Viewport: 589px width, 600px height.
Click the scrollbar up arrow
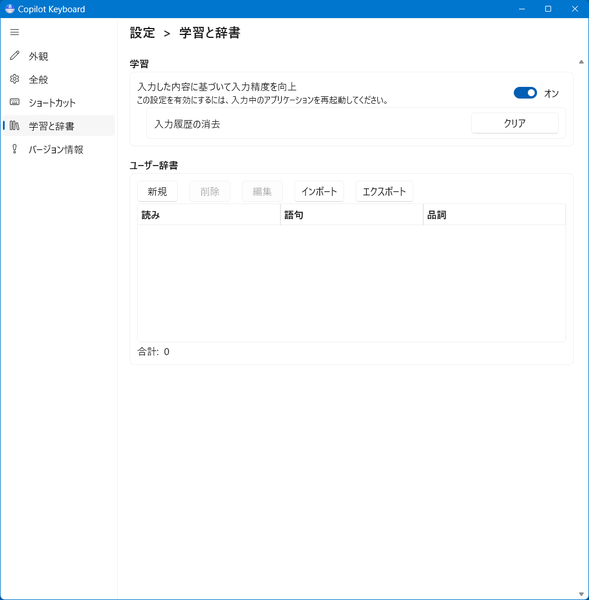(581, 62)
